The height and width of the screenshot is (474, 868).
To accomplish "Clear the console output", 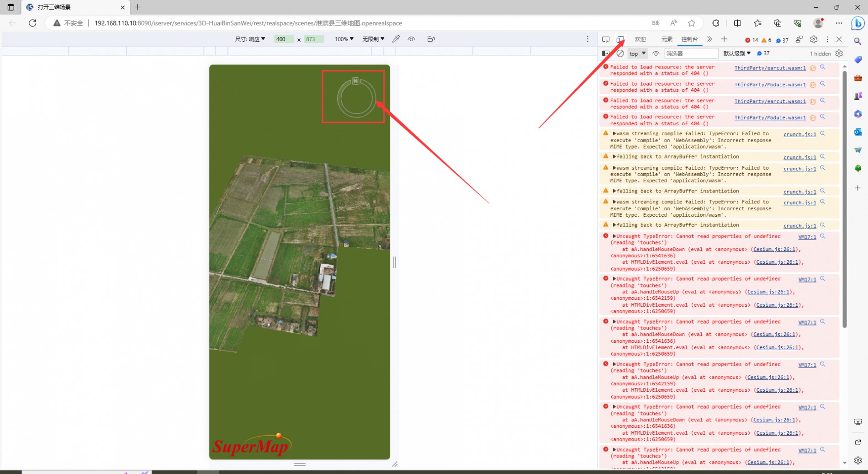I will pos(620,53).
